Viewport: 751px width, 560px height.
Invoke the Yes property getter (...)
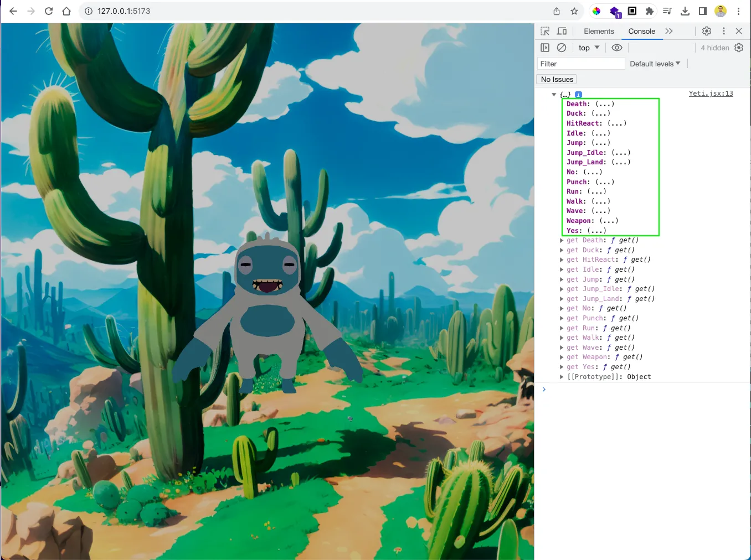596,231
